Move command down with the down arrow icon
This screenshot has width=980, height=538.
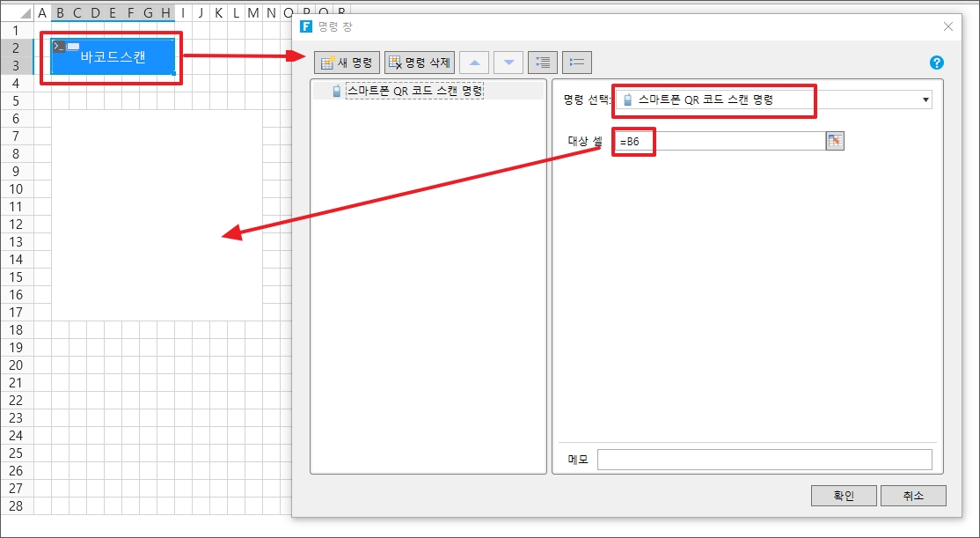(508, 63)
